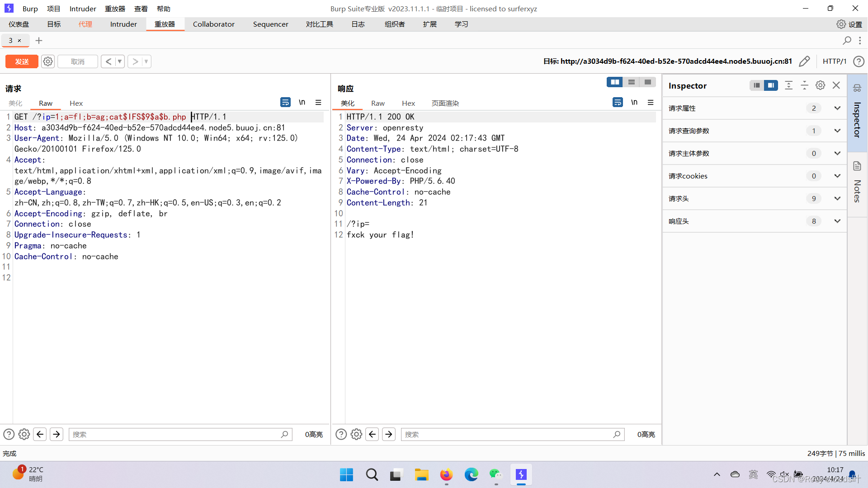
Task: Expand the 请求头 section in Inspector
Action: (x=837, y=198)
